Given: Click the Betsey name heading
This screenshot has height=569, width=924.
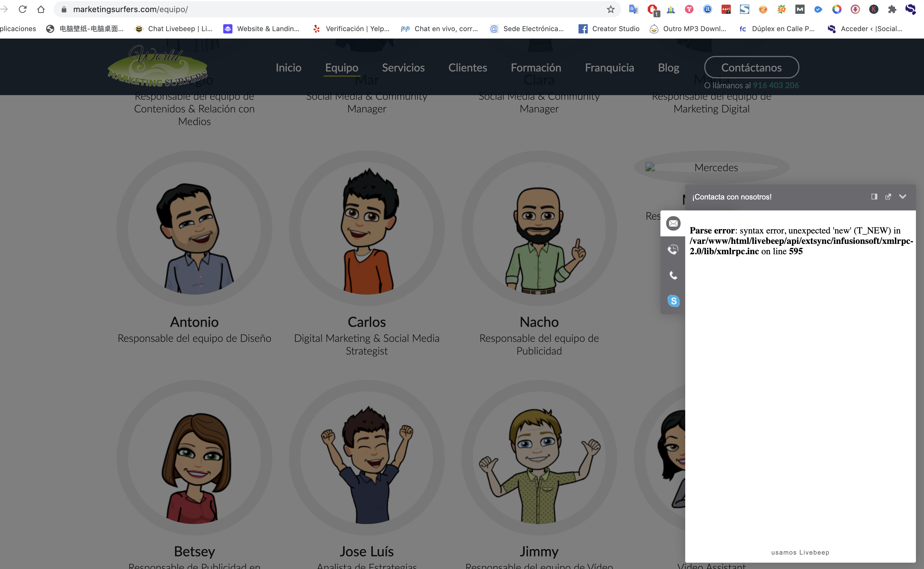Looking at the screenshot, I should pyautogui.click(x=194, y=551).
